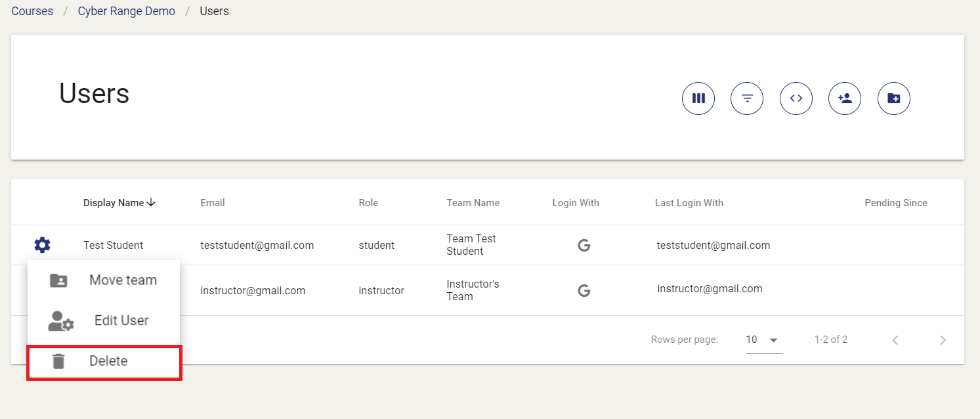The width and height of the screenshot is (980, 419).
Task: Open gear settings for Test Student
Action: point(42,245)
